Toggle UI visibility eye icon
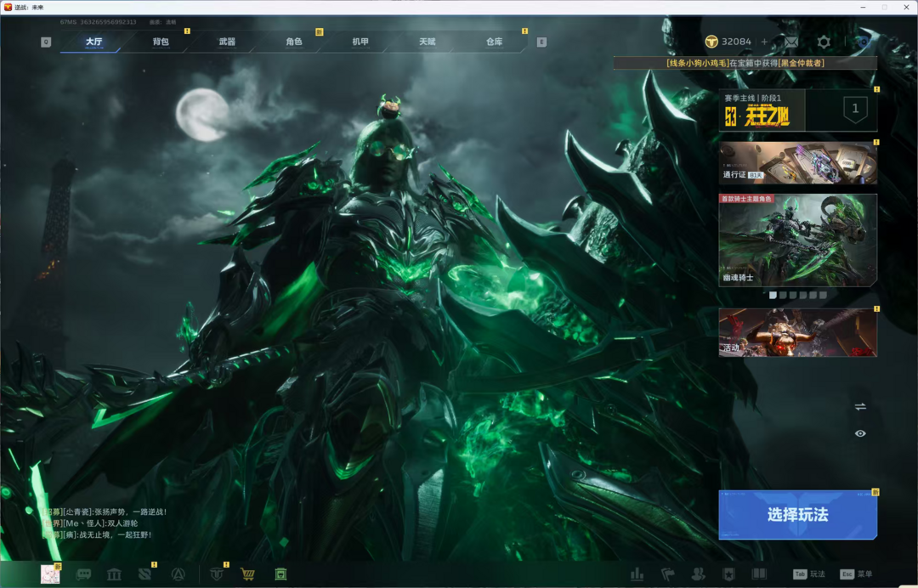The height and width of the screenshot is (588, 918). pos(860,433)
